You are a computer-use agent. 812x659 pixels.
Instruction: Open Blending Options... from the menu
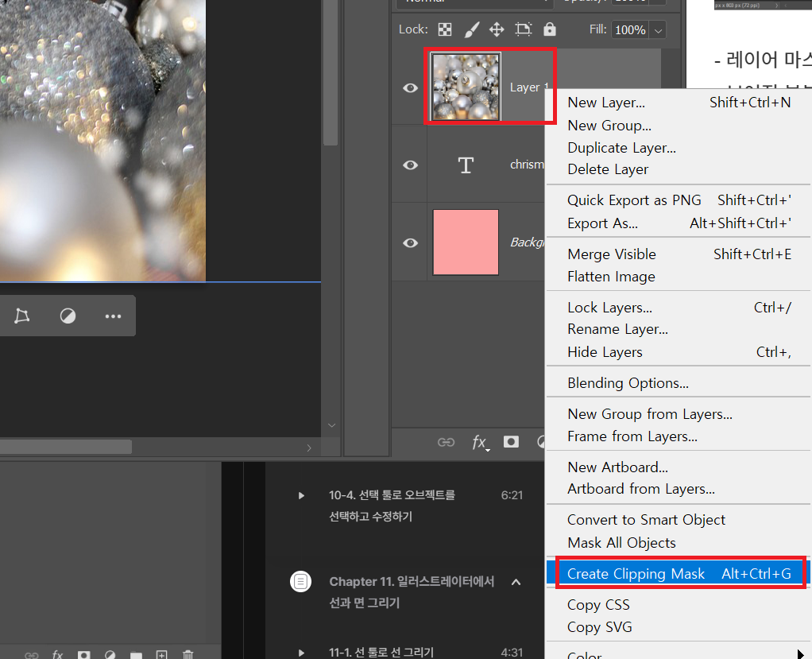(x=679, y=383)
